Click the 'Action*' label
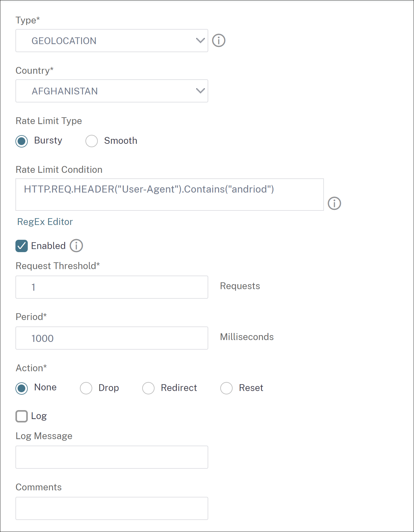414x532 pixels. click(x=31, y=368)
